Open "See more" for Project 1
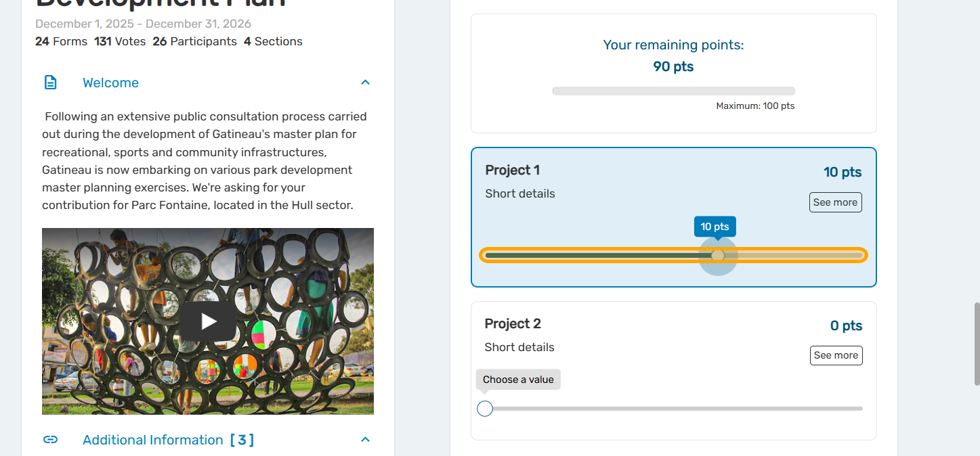Viewport: 980px width, 456px height. [x=835, y=202]
